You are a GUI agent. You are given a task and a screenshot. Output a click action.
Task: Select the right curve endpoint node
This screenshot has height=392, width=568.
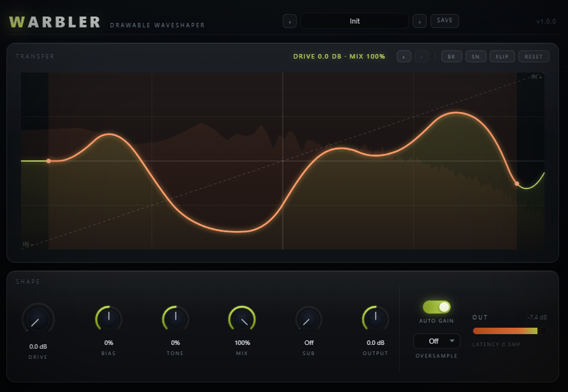click(516, 183)
